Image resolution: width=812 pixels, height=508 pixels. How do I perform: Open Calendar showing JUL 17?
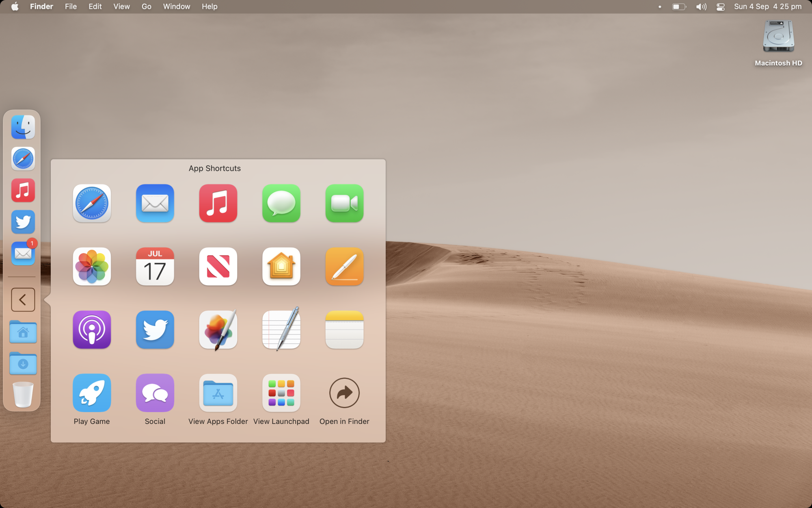155,267
